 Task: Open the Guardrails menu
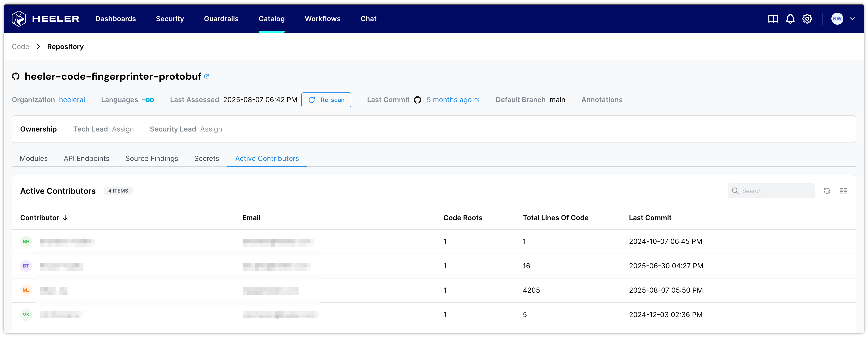(x=221, y=19)
